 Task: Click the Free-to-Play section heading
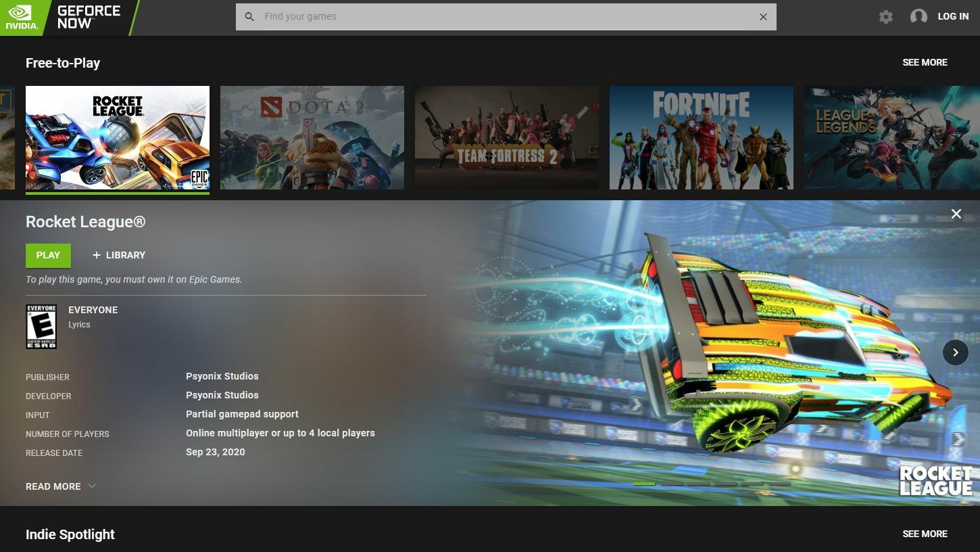click(63, 63)
